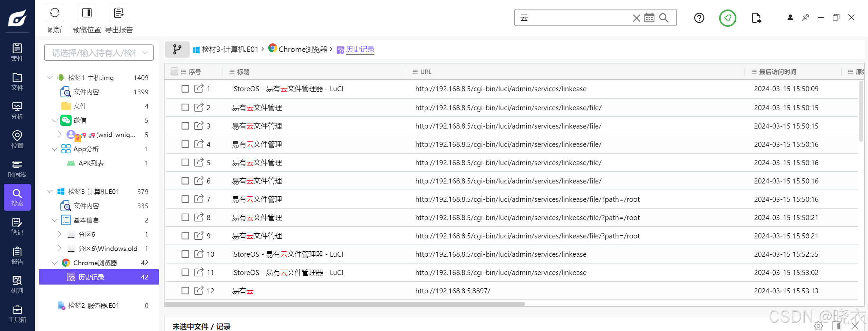Open the user account icon
The height and width of the screenshot is (331, 868).
click(x=790, y=17)
